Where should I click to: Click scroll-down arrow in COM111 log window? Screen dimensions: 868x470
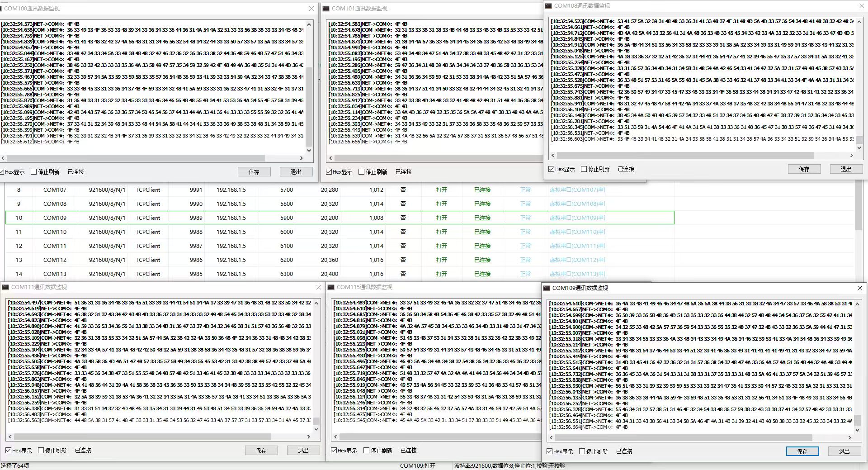pyautogui.click(x=316, y=428)
